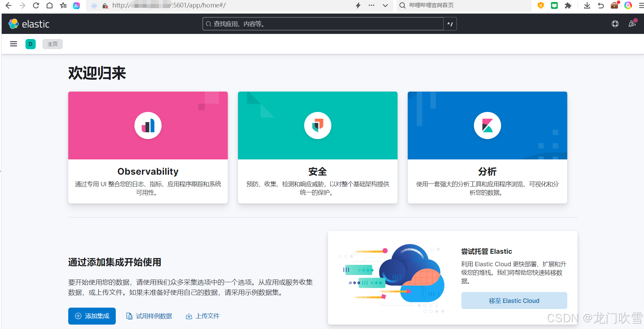Open the browser home icon

point(50,5)
